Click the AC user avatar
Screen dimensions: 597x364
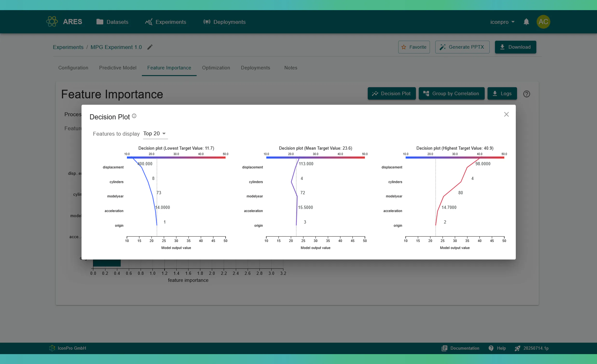pos(543,22)
